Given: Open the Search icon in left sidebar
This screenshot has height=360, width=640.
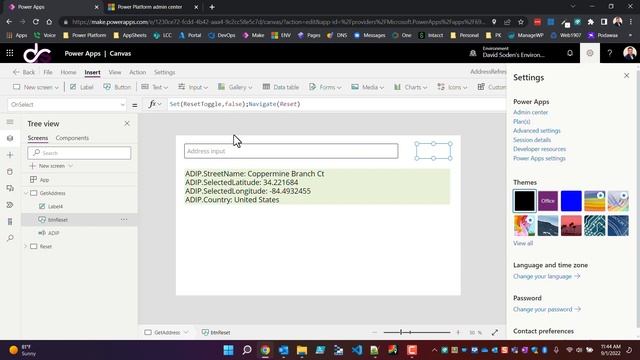Looking at the screenshot, I should point(10,238).
